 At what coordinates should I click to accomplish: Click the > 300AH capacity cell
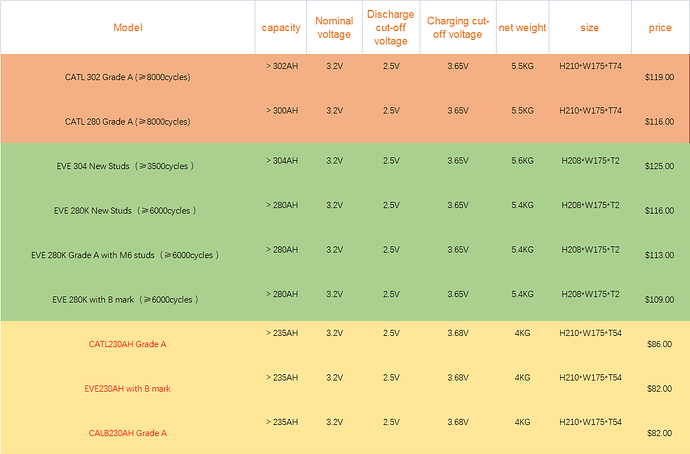(282, 110)
